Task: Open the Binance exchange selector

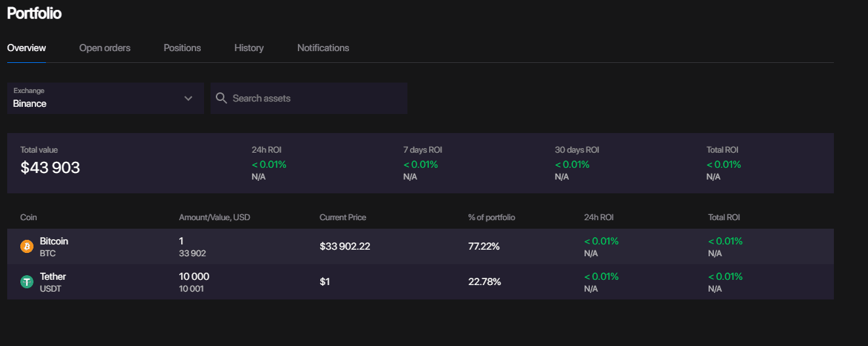Action: 106,98
